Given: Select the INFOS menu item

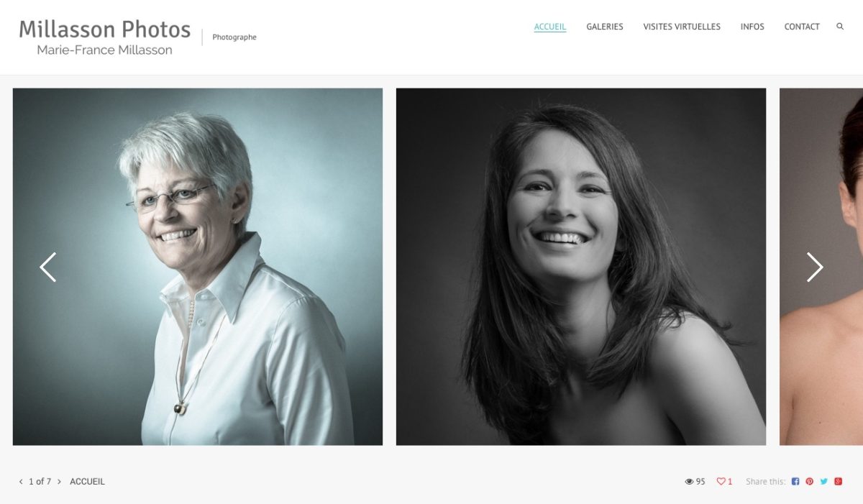Looking at the screenshot, I should pyautogui.click(x=752, y=27).
